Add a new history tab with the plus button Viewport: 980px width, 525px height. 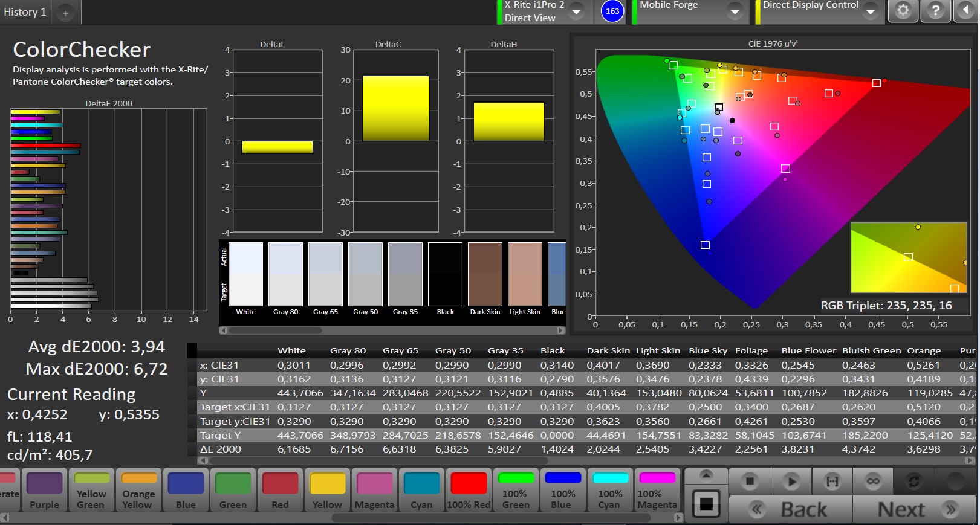65,13
